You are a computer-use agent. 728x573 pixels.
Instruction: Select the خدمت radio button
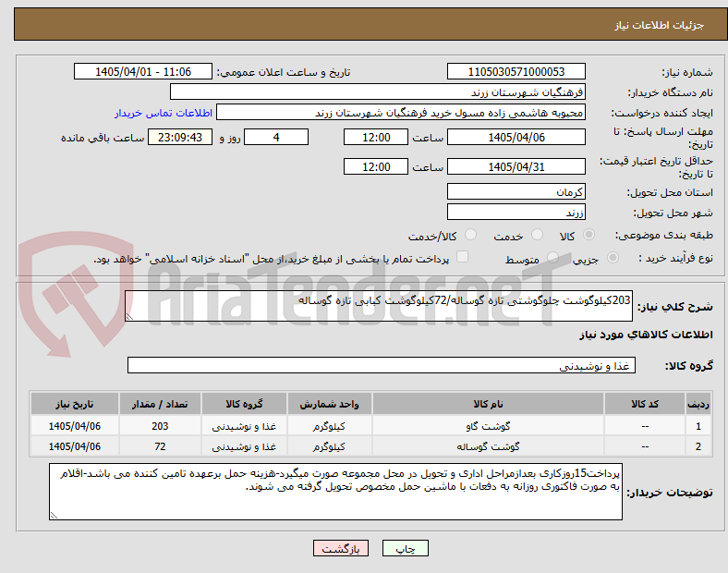tap(537, 235)
